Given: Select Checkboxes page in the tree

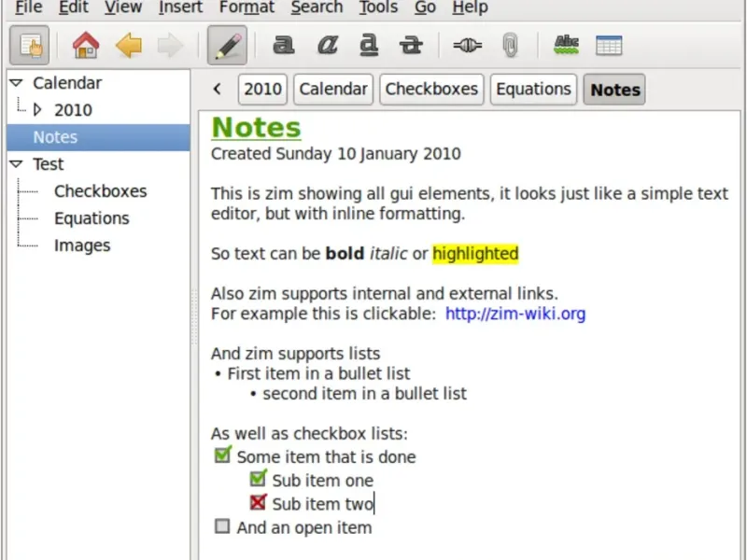Looking at the screenshot, I should (x=100, y=191).
